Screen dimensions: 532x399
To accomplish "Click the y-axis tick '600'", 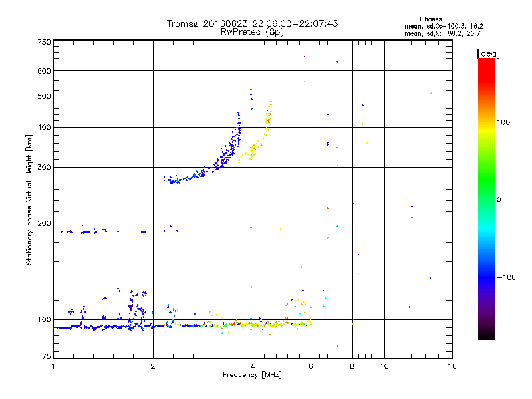I will [45, 71].
